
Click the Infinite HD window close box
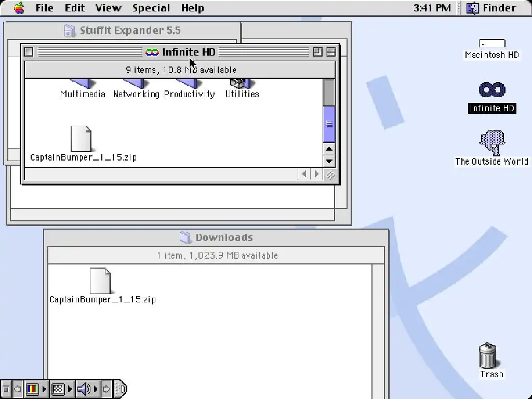[x=29, y=52]
